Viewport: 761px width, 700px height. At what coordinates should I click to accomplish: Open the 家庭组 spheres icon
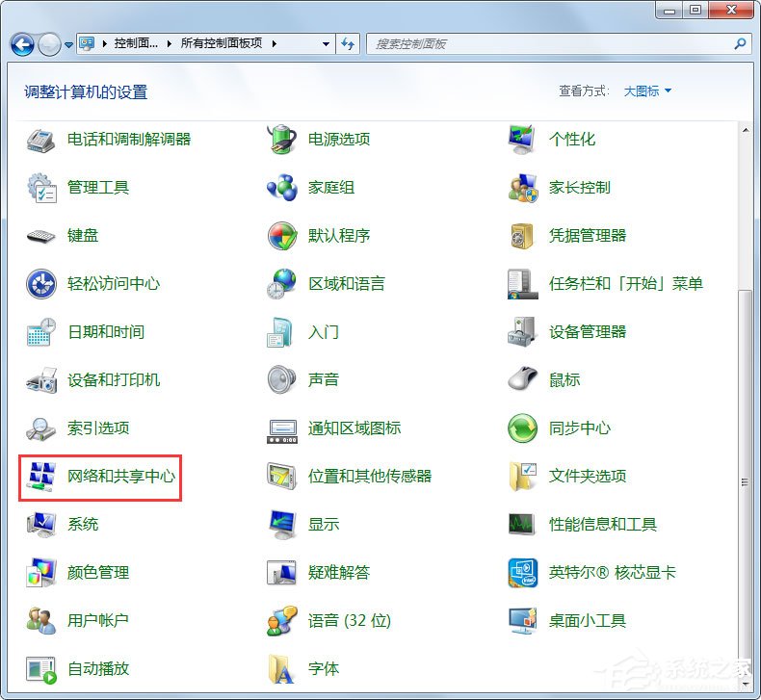281,187
